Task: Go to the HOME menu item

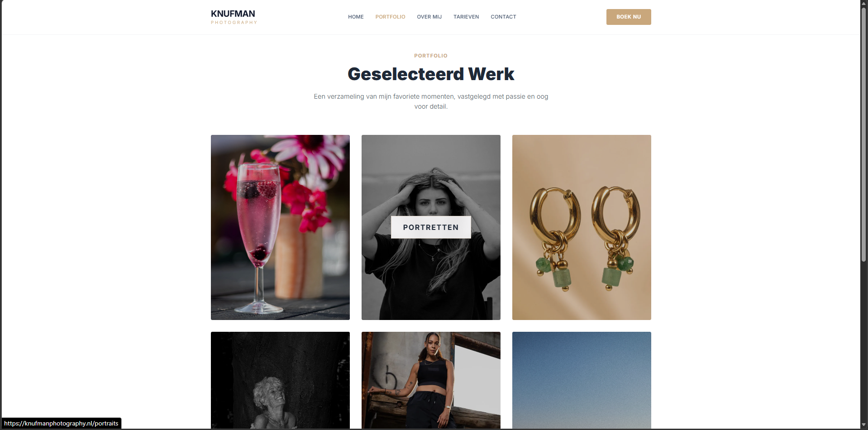Action: [x=356, y=17]
